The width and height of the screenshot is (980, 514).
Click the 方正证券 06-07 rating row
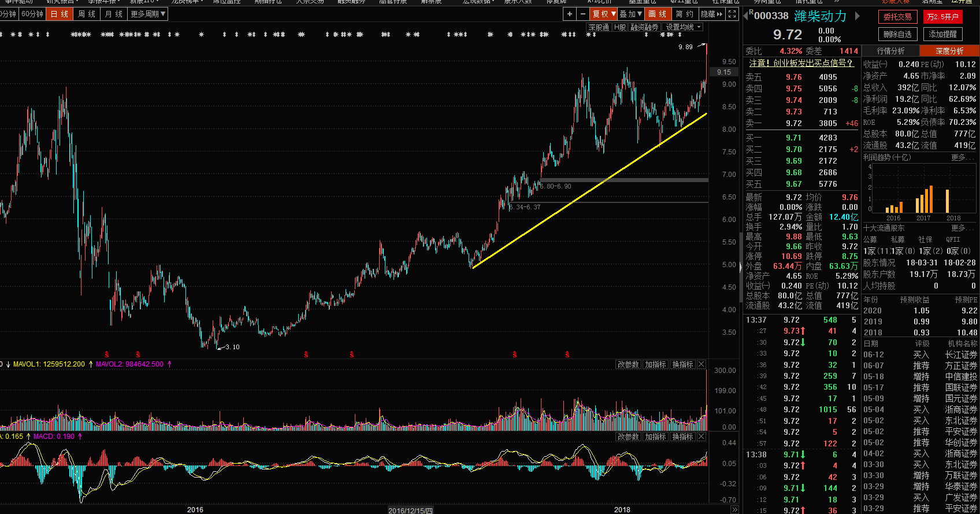click(920, 365)
